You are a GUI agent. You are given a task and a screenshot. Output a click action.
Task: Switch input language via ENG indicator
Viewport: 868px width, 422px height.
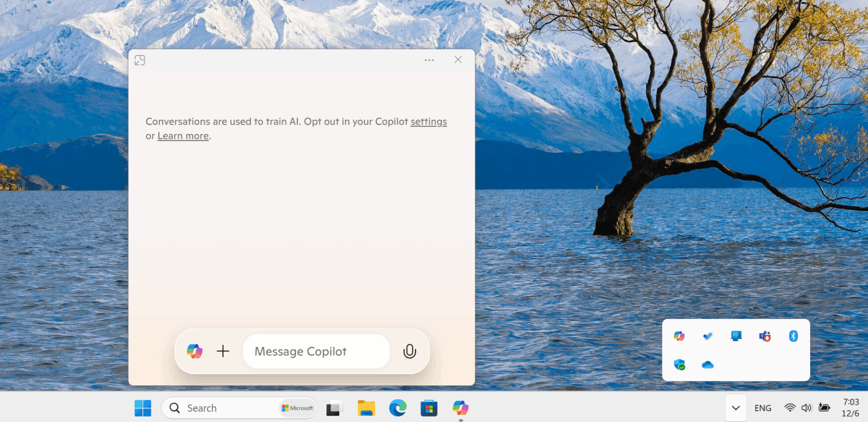pos(763,408)
